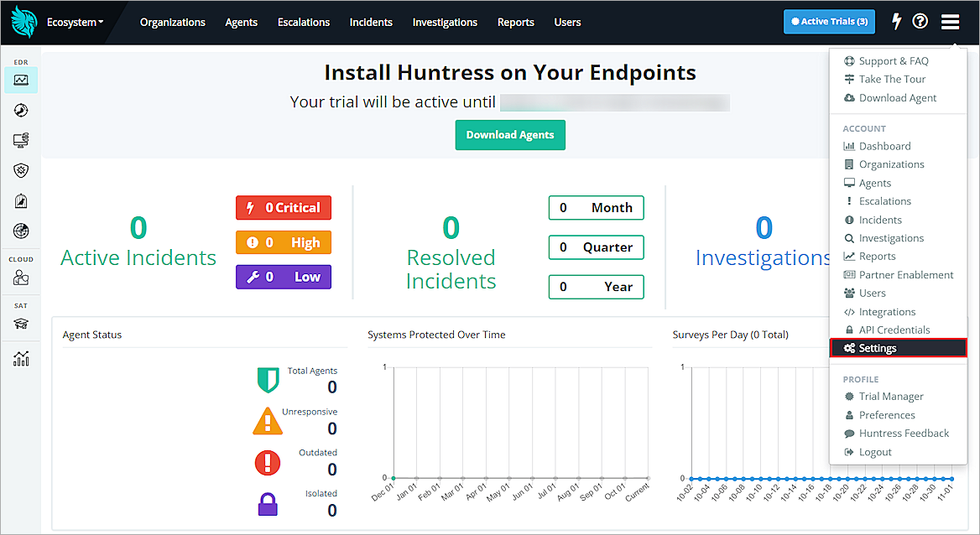Open the help question mark icon
The width and height of the screenshot is (980, 535).
pyautogui.click(x=920, y=21)
